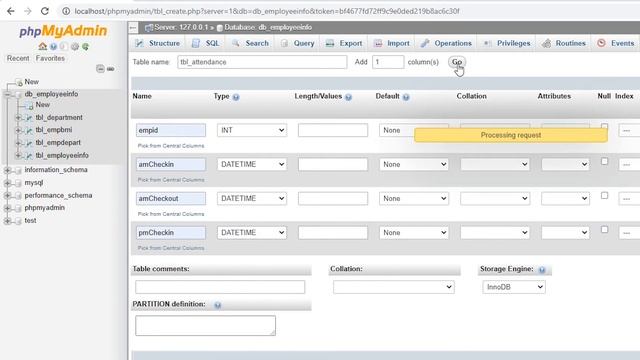Open the Routines tab
640x360 pixels.
tap(564, 43)
